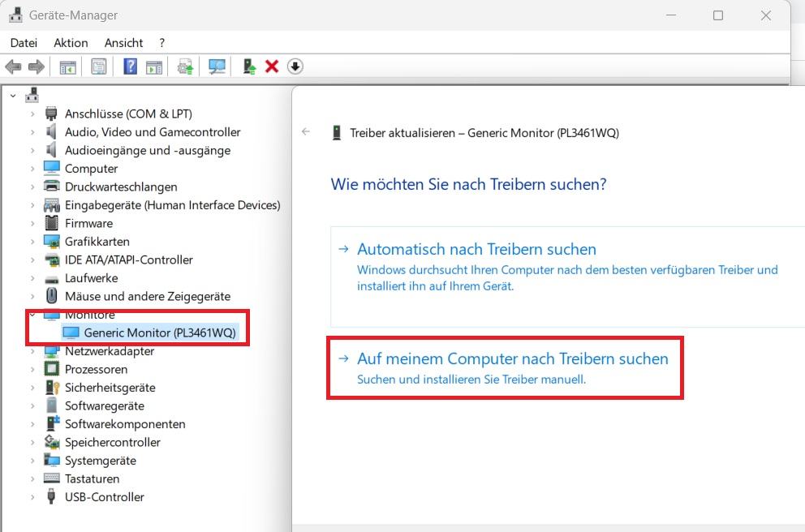The height and width of the screenshot is (532, 805).
Task: Expand the Softwaregeräte chevron
Action: click(x=32, y=405)
